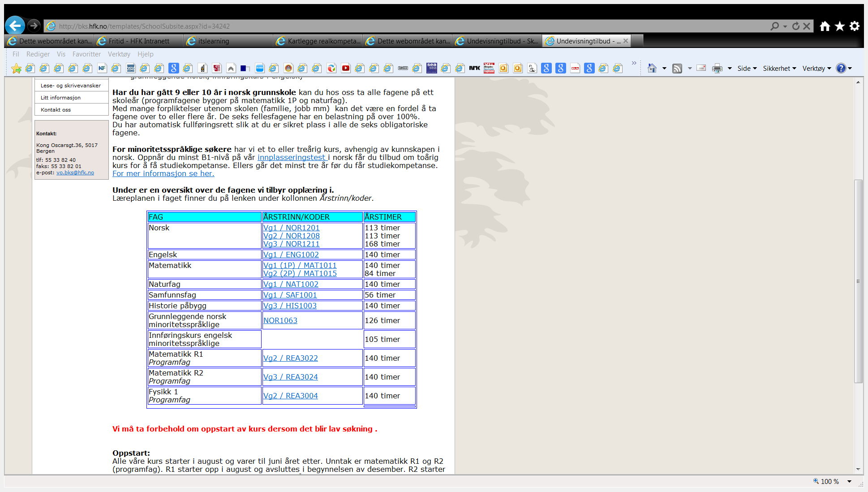Image resolution: width=868 pixels, height=492 pixels.
Task: Open the Vis menu
Action: pyautogui.click(x=61, y=54)
